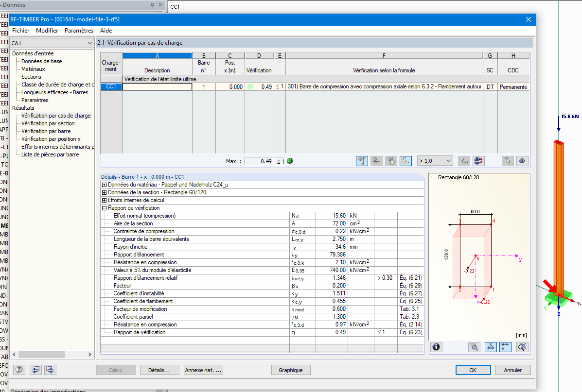The width and height of the screenshot is (582, 392).
Task: Select Liste de pièces par barre
Action: tap(50, 154)
